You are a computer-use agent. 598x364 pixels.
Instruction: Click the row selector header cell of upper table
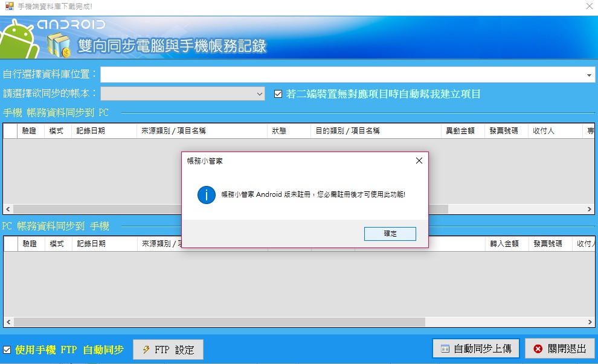(10, 131)
